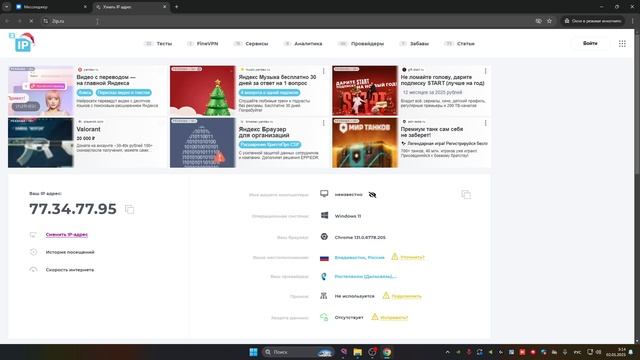640x360 pixels.
Task: Open Chrome three-dot menu
Action: 633,21
